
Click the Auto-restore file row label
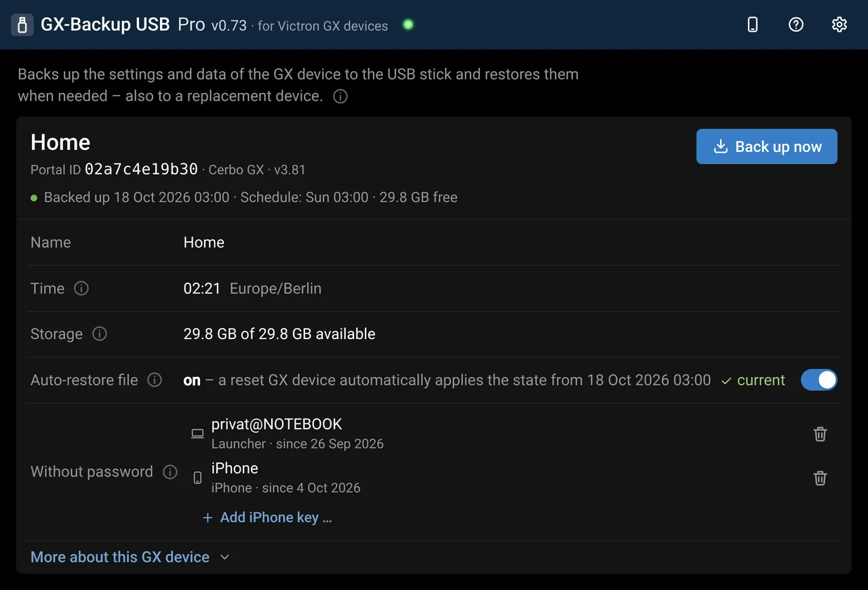tap(84, 380)
